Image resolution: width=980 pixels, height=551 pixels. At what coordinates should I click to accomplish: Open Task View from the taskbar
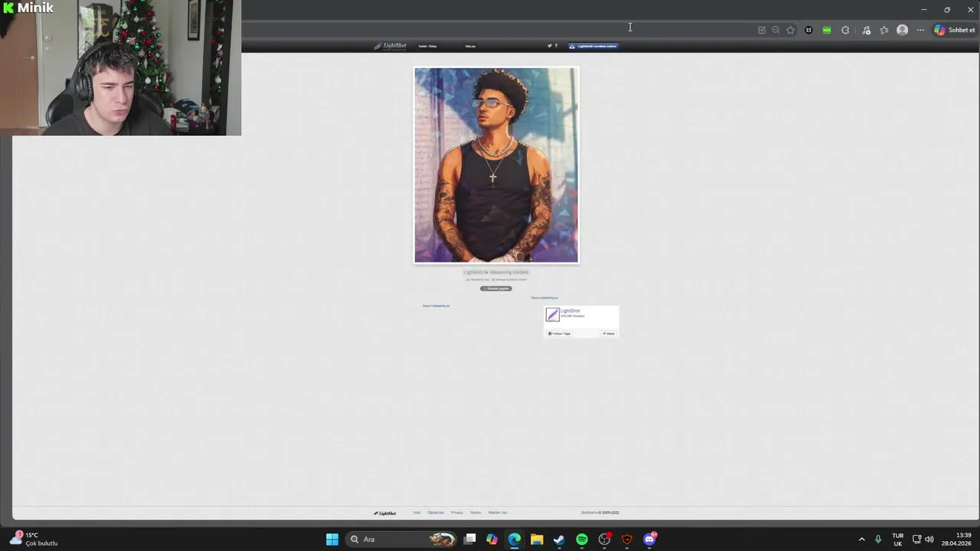469,540
